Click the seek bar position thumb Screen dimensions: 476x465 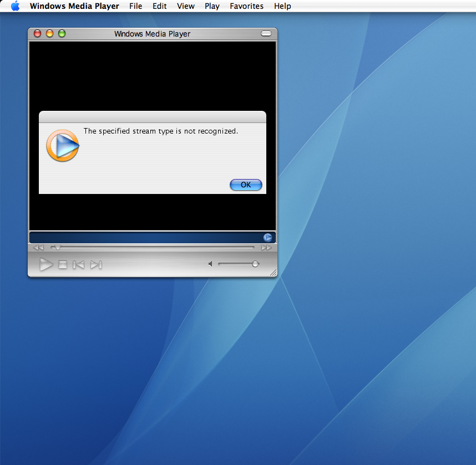coord(57,248)
